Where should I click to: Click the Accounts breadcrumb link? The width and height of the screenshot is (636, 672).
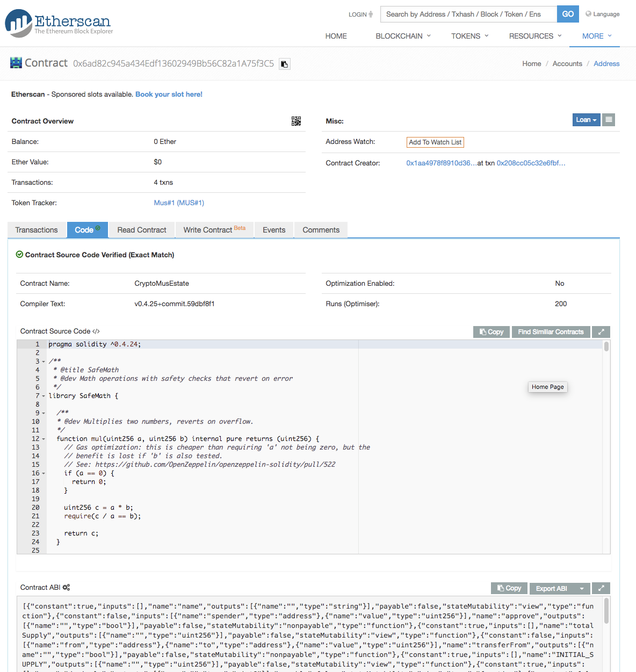pos(567,63)
